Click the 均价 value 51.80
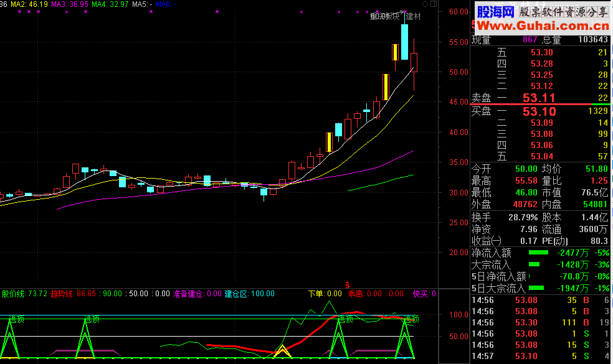This screenshot has height=364, width=613. tap(597, 169)
